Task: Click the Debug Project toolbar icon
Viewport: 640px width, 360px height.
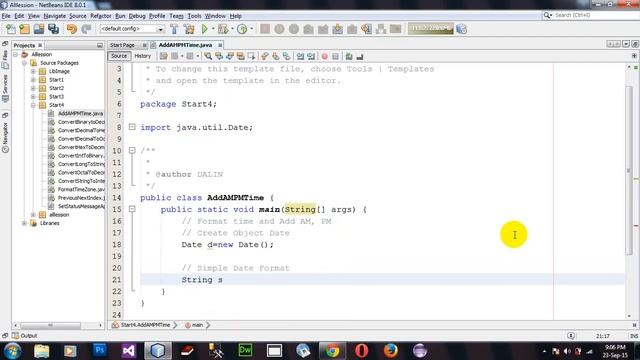Action: [x=223, y=29]
